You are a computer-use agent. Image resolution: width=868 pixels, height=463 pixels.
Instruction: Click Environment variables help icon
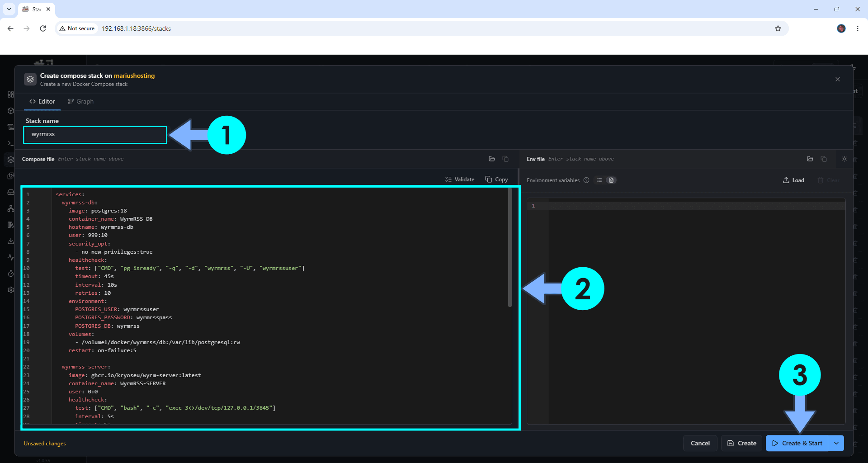pos(586,180)
